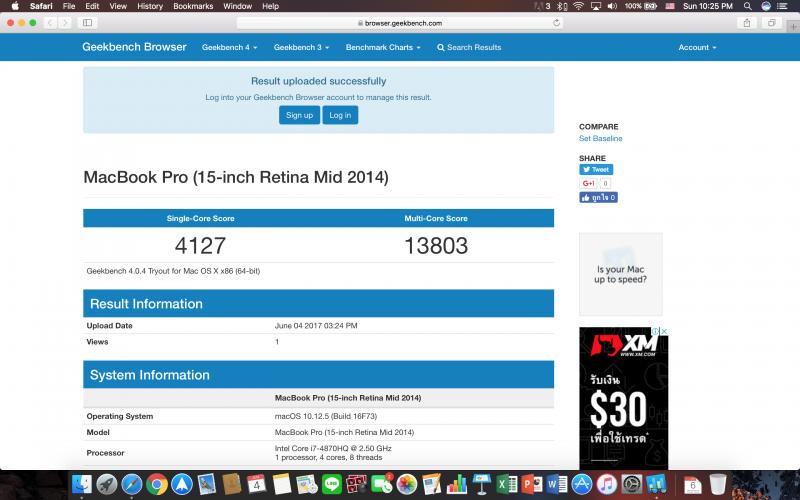Image resolution: width=800 pixels, height=500 pixels.
Task: Click the Set Baseline link
Action: coord(601,138)
